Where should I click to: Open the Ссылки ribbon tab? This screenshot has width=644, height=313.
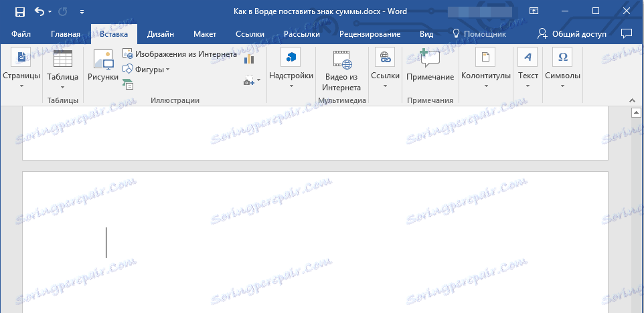point(250,34)
